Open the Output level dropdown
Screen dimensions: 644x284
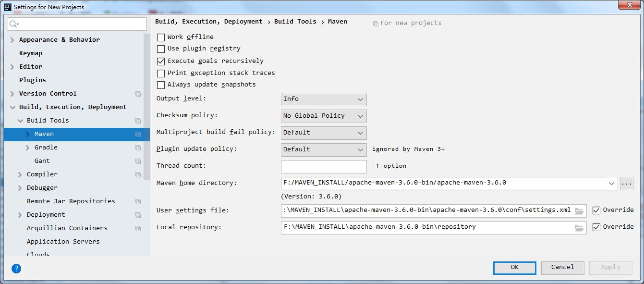click(324, 99)
